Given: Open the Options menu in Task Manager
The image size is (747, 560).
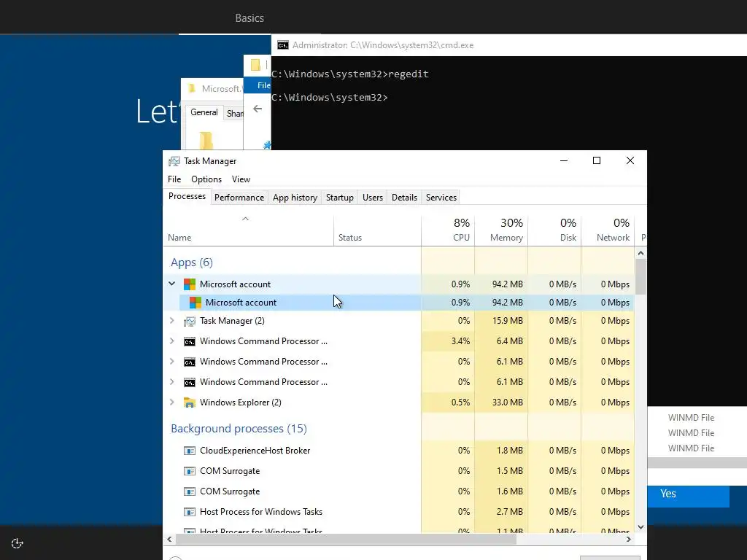Looking at the screenshot, I should tap(206, 179).
